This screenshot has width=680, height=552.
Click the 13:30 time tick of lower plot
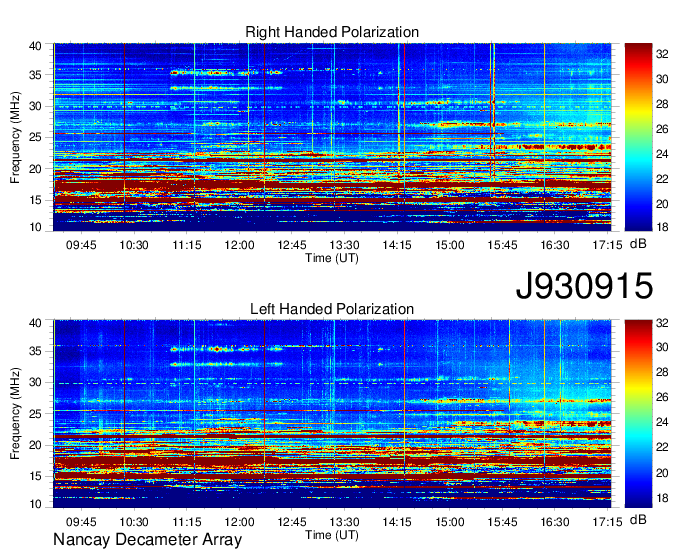344,522
